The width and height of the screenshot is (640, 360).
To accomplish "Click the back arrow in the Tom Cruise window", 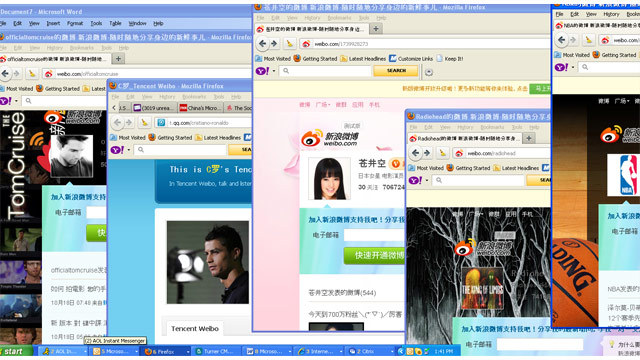I will (5, 74).
